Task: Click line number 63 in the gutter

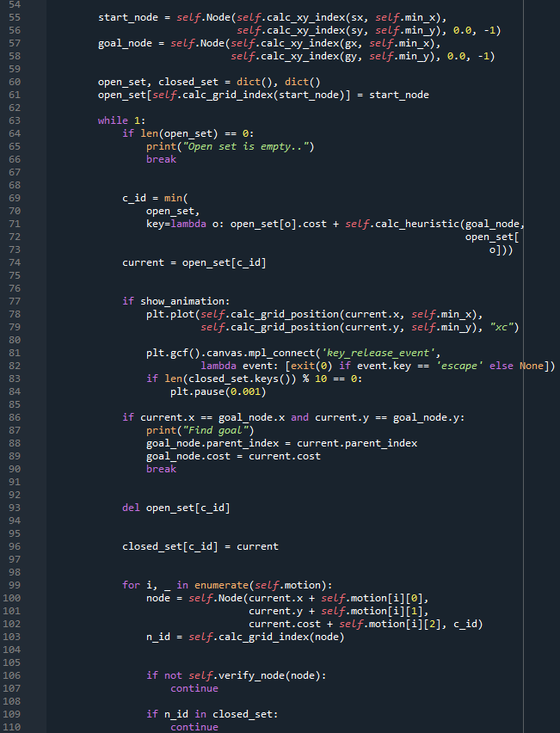Action: point(15,120)
